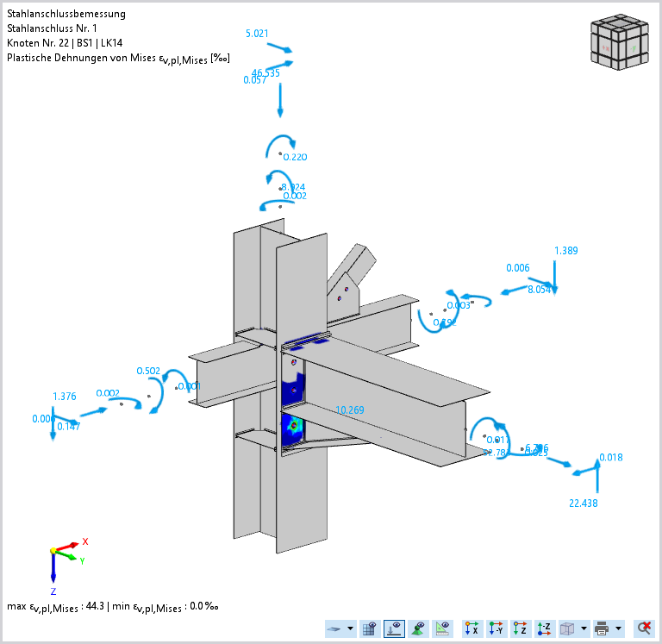This screenshot has width=662, height=644.
Task: Click the 0.502 moment value
Action: pos(148,371)
